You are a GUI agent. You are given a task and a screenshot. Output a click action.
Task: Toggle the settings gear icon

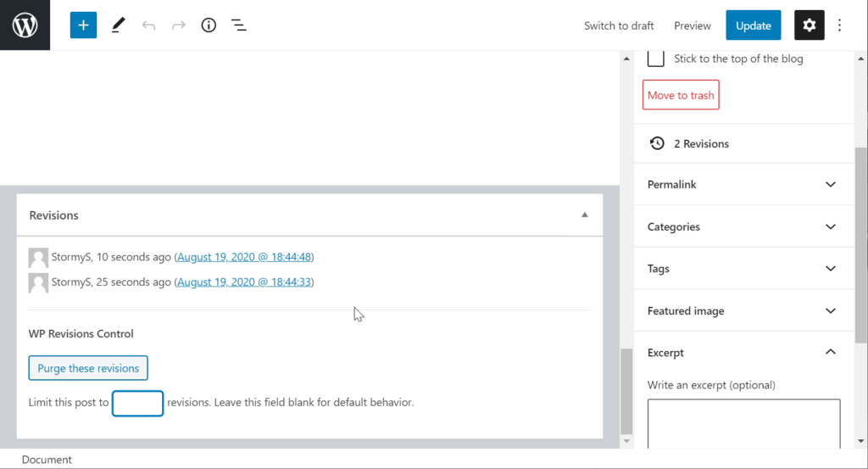click(809, 25)
